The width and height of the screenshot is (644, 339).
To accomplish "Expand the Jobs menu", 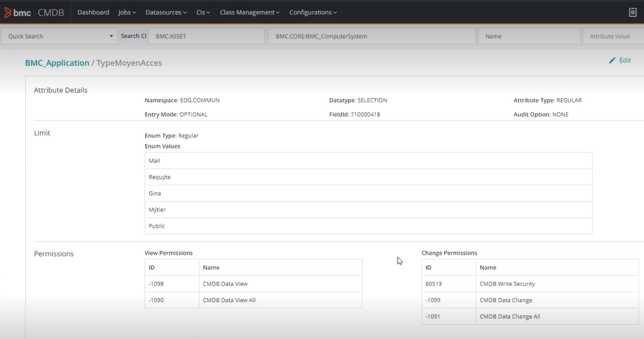I will tap(127, 12).
